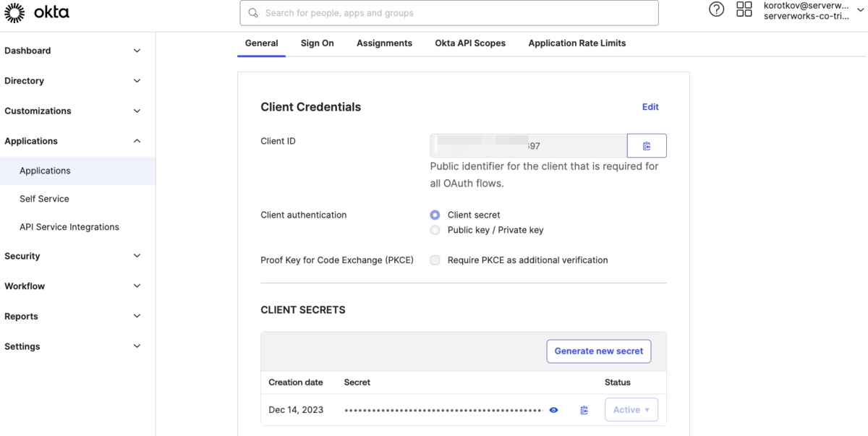The height and width of the screenshot is (436, 868).
Task: Focus the search for people, apps field
Action: tap(449, 13)
